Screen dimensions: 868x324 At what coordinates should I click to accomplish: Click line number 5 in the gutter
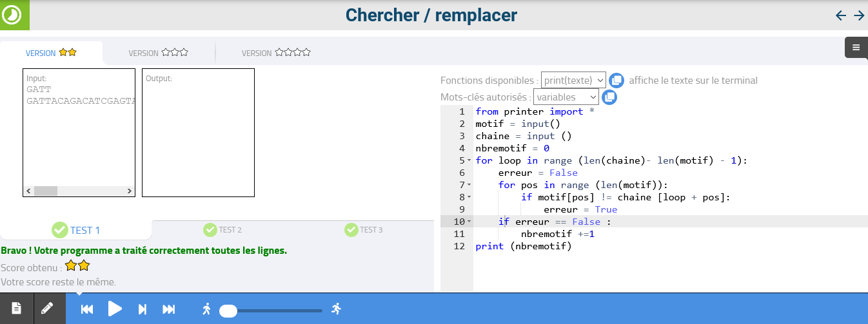point(462,161)
